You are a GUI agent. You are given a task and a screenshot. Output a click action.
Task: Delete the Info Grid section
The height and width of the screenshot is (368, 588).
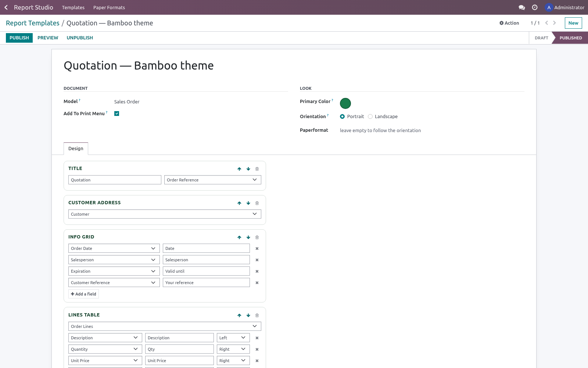point(257,237)
